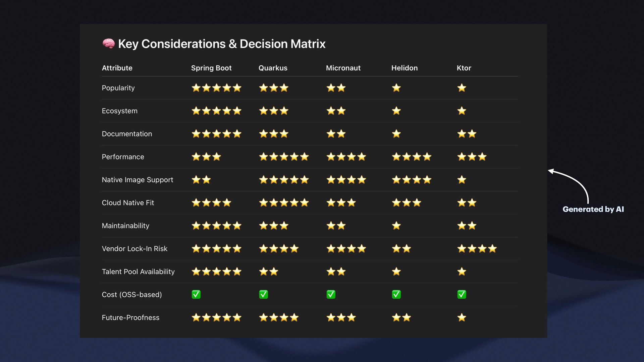
Task: Click the Helidon Popularity single star
Action: click(x=396, y=88)
